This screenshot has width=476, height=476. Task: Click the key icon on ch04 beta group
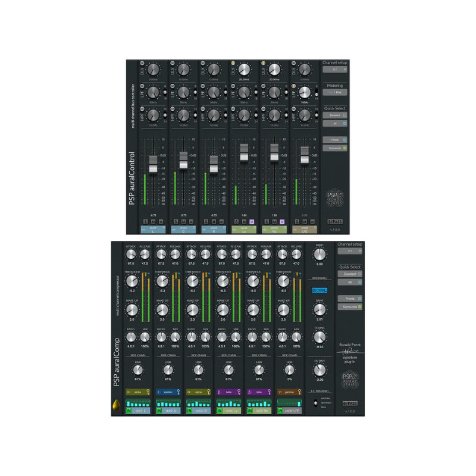pos(239,392)
